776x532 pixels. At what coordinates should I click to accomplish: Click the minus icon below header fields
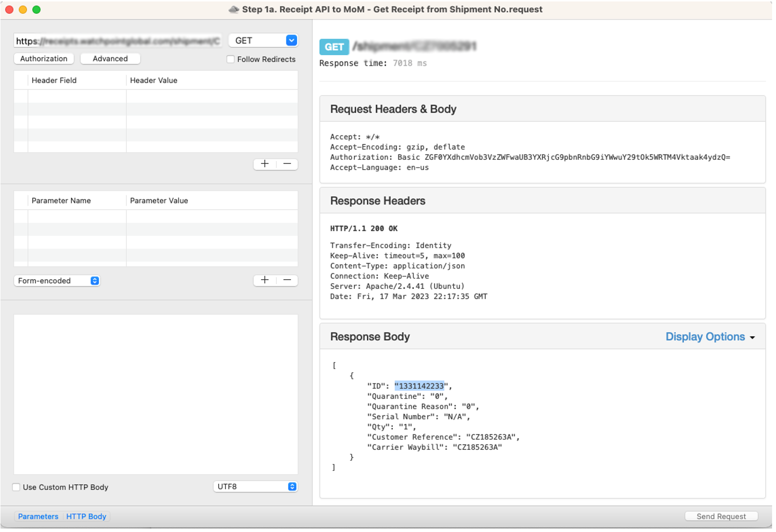(x=287, y=164)
